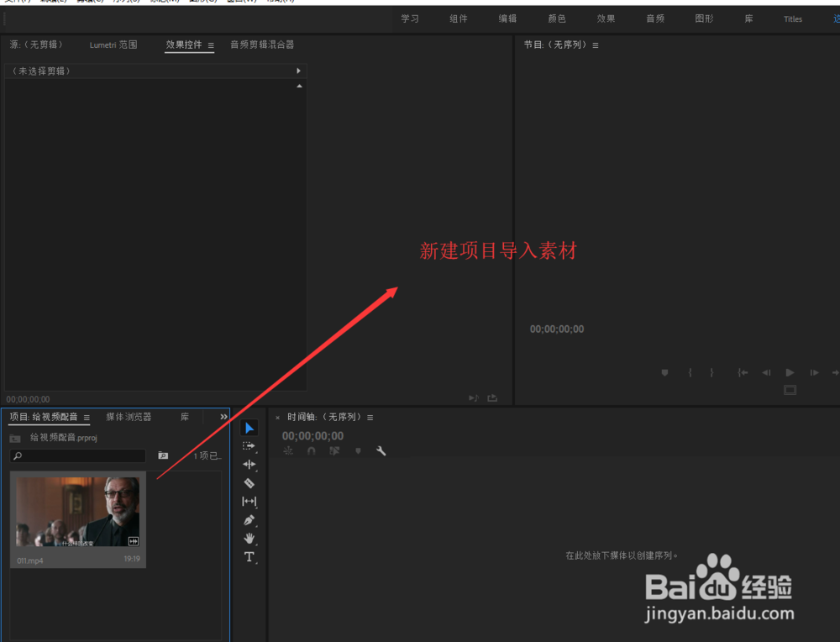Select the Pen tool

click(249, 520)
